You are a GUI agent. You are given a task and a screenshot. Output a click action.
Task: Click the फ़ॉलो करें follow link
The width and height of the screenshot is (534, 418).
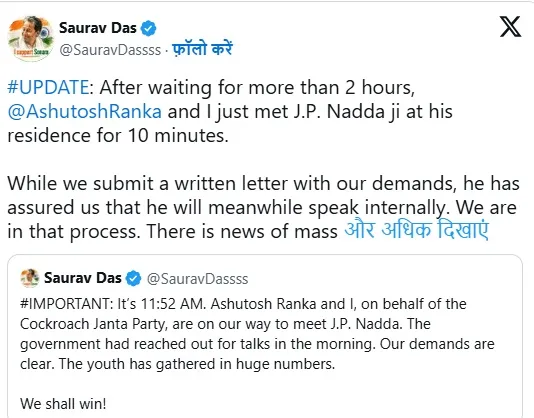(x=202, y=49)
